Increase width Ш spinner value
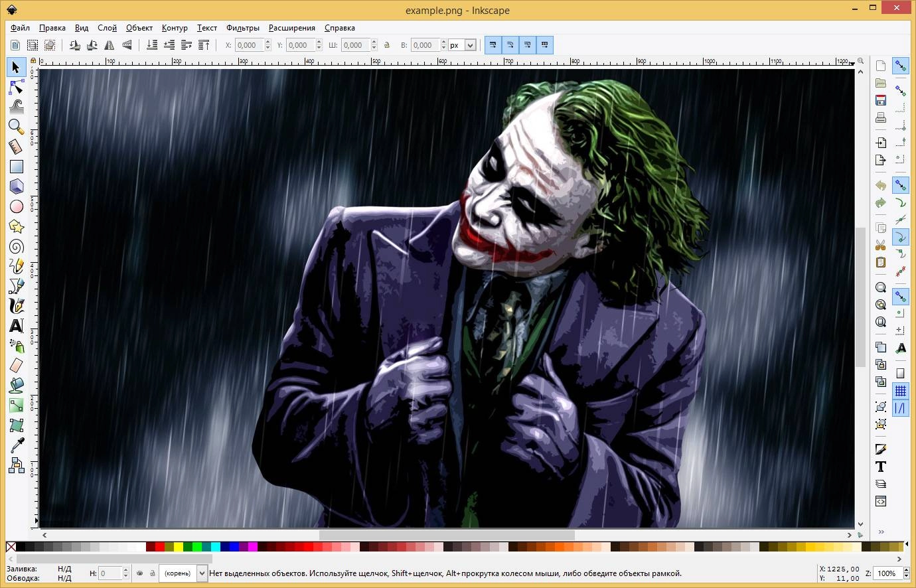 (375, 42)
